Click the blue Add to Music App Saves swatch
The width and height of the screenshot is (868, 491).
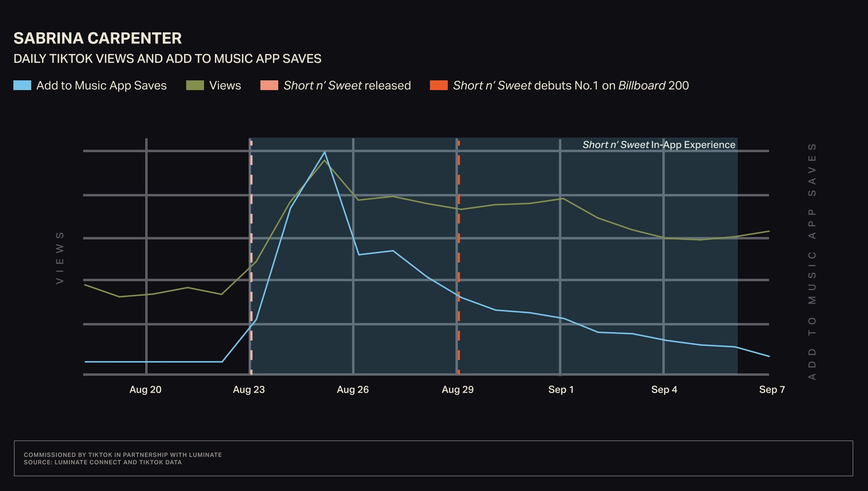click(x=22, y=85)
